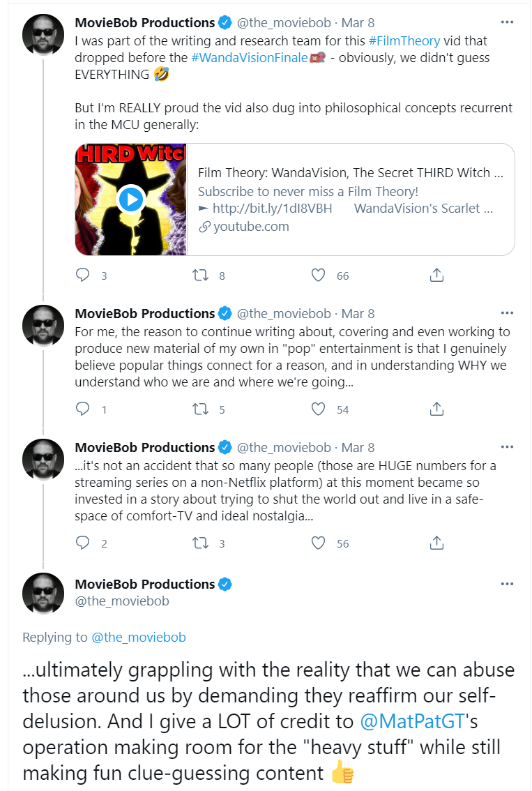Visit the @MatPatGT mention profile
The image size is (532, 791).
[x=413, y=721]
